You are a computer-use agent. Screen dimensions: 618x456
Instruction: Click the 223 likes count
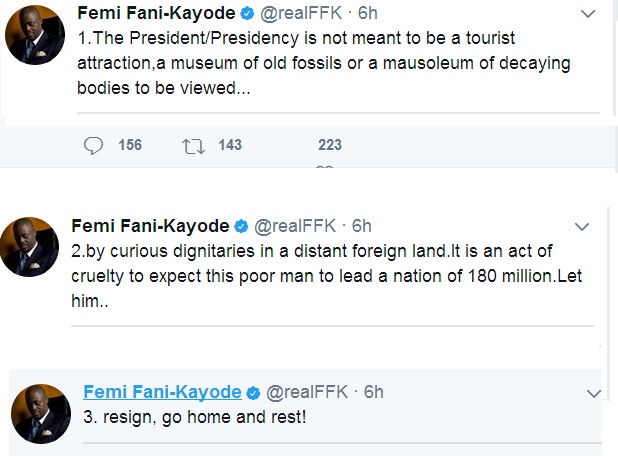click(x=329, y=145)
